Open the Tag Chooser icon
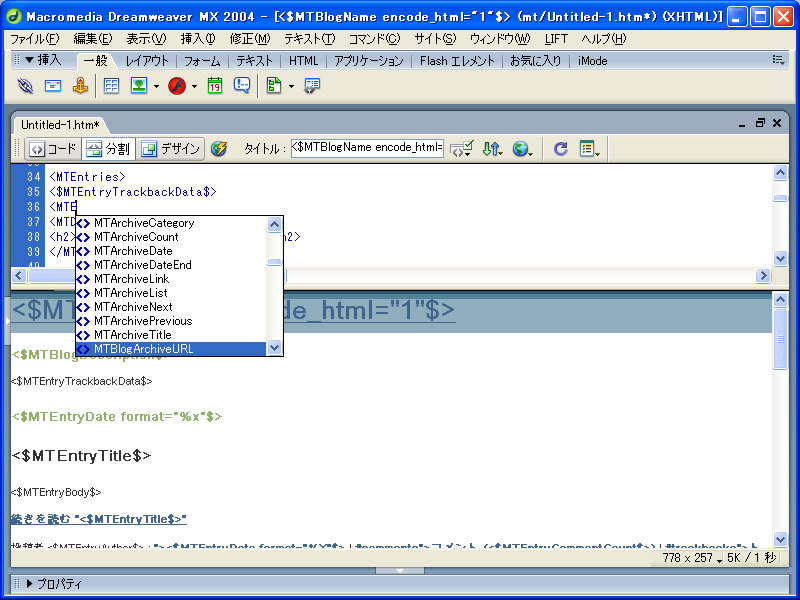Viewport: 800px width, 600px height. point(312,86)
